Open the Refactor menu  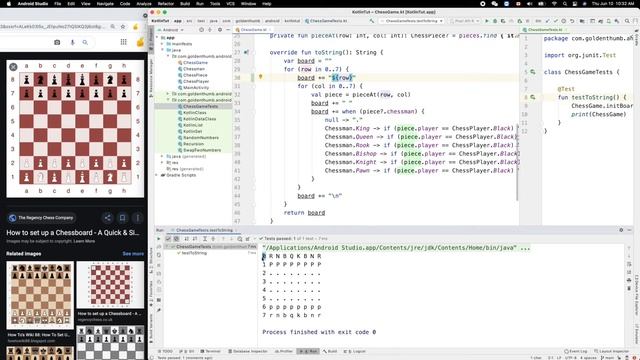coord(166,4)
